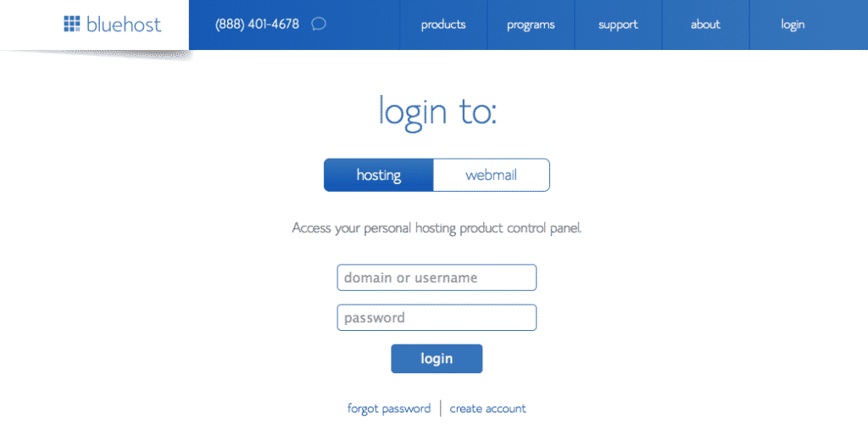Click the divider between forgot password and create account
Image resolution: width=868 pixels, height=425 pixels.
(441, 409)
